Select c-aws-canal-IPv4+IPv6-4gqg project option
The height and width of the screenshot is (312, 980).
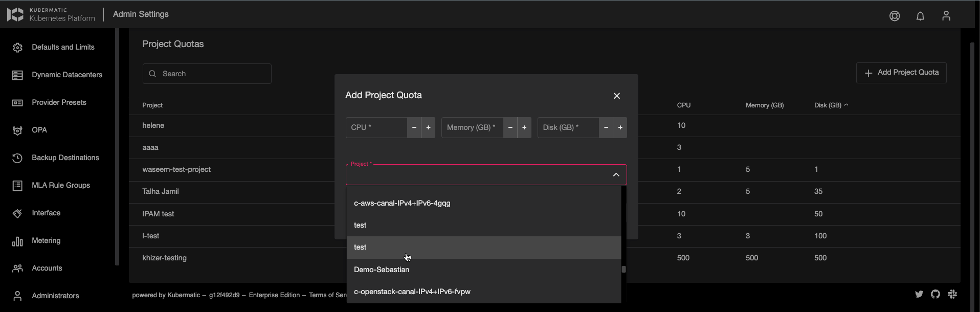coord(484,203)
